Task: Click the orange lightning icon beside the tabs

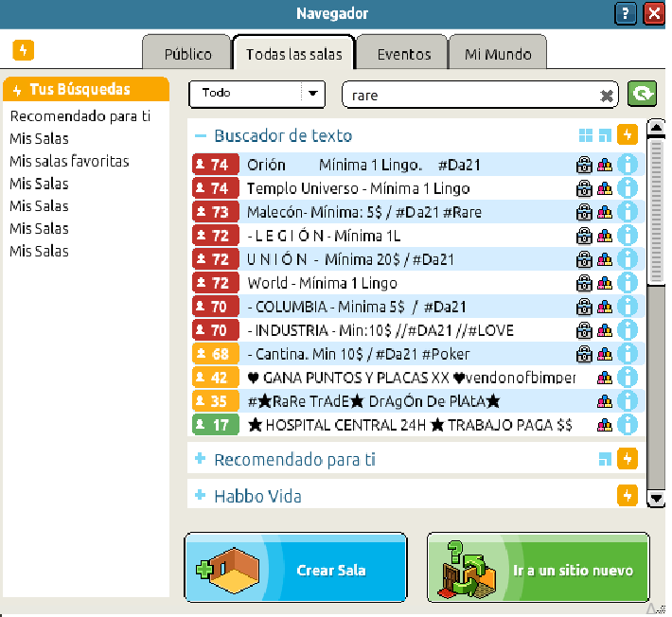Action: pos(23,50)
